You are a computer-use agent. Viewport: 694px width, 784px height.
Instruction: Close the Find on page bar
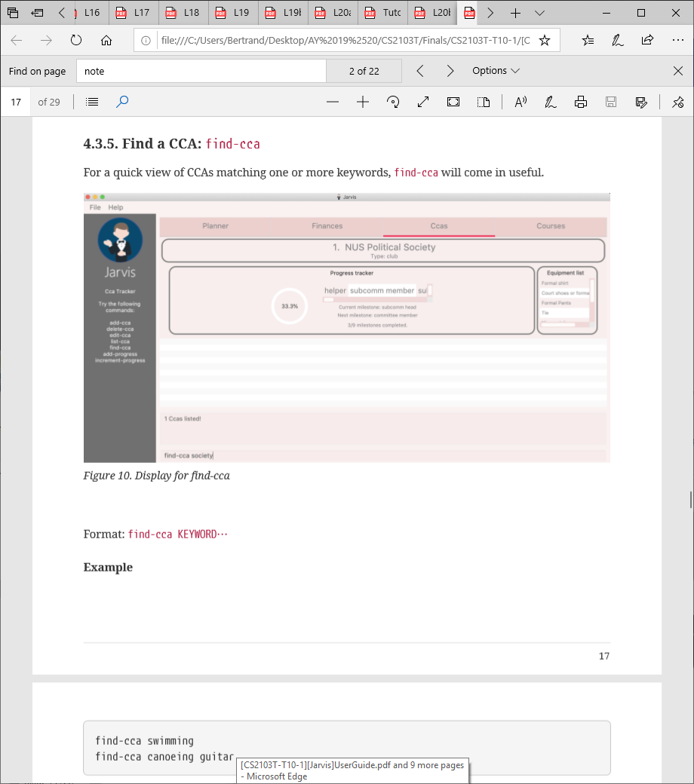678,71
